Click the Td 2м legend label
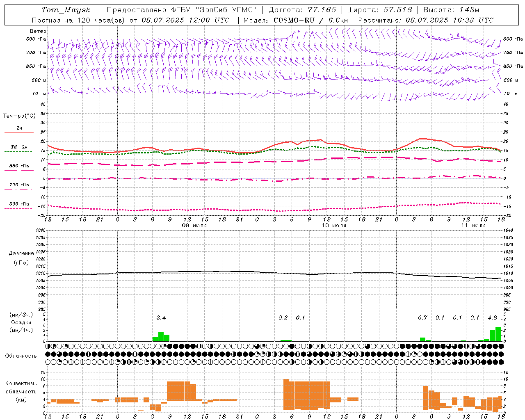The image size is (525, 420). coord(19,147)
